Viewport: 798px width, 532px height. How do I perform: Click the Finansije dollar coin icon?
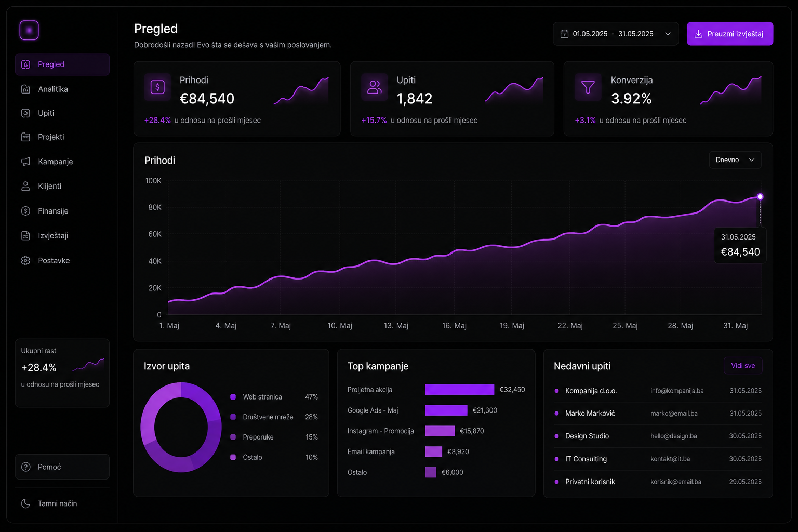pyautogui.click(x=25, y=211)
